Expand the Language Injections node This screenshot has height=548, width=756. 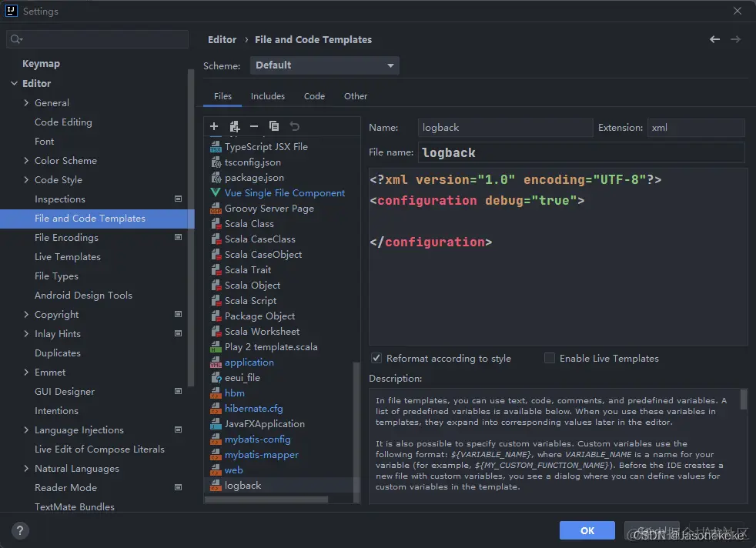(x=26, y=429)
